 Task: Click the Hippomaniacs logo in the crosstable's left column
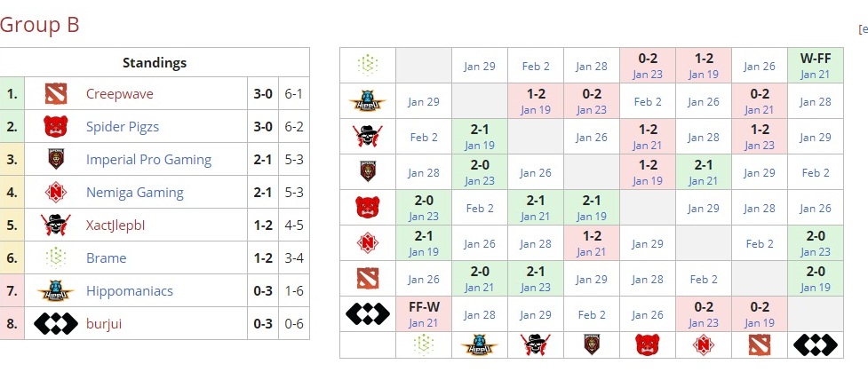pyautogui.click(x=368, y=101)
